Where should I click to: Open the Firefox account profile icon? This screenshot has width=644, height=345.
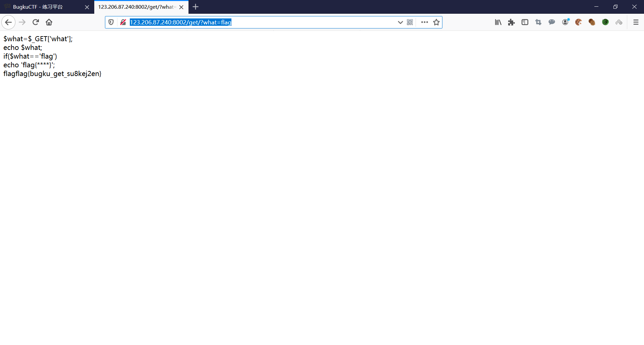(x=566, y=22)
